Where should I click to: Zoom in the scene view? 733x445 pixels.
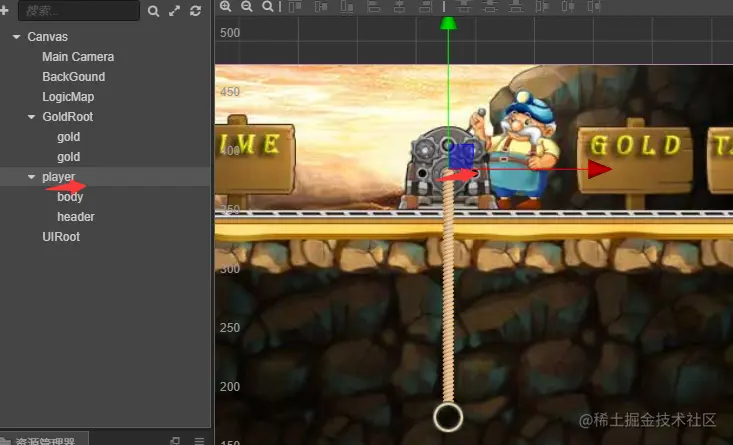tap(226, 6)
